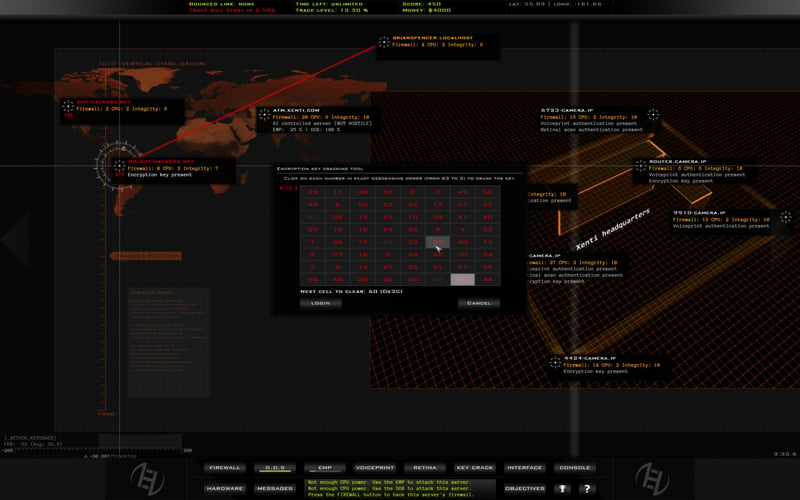Click cell 17 in the key grid

[363, 242]
